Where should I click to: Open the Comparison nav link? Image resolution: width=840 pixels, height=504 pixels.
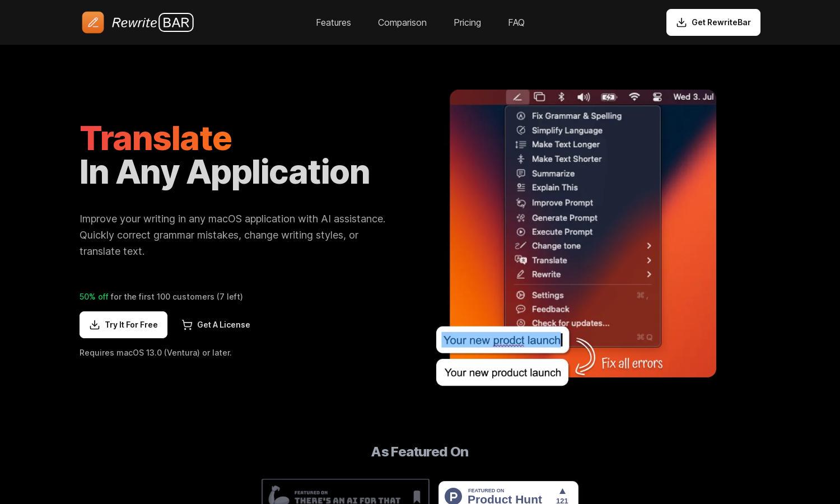point(402,22)
